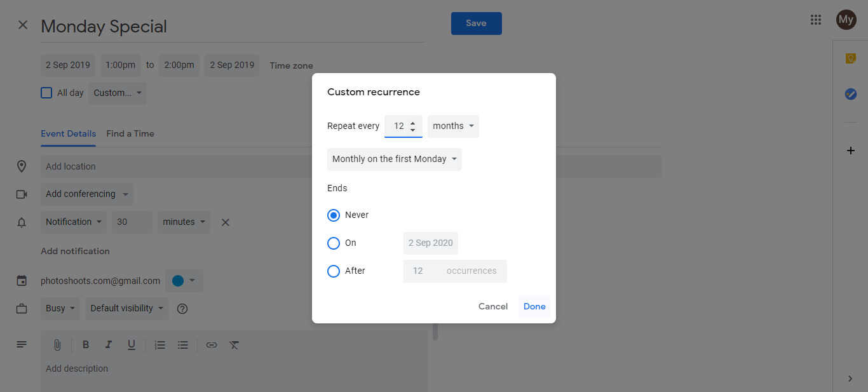The height and width of the screenshot is (392, 868).
Task: Switch to the Event Details tab
Action: 68,134
